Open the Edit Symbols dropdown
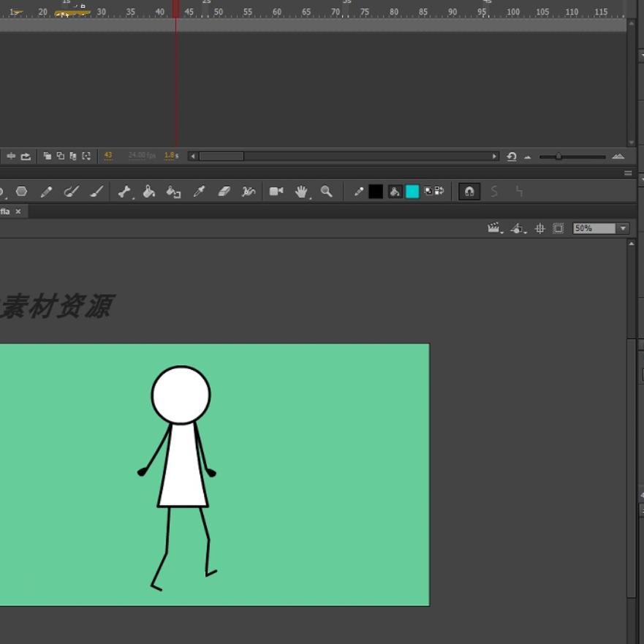644x644 pixels. tap(518, 229)
